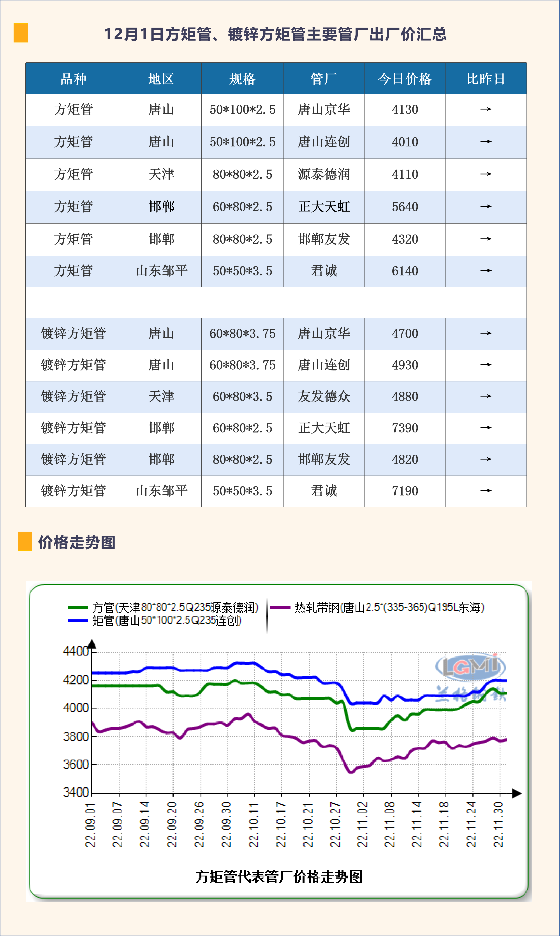This screenshot has width=560, height=936.
Task: Click the 品种 column header
Action: [x=73, y=79]
